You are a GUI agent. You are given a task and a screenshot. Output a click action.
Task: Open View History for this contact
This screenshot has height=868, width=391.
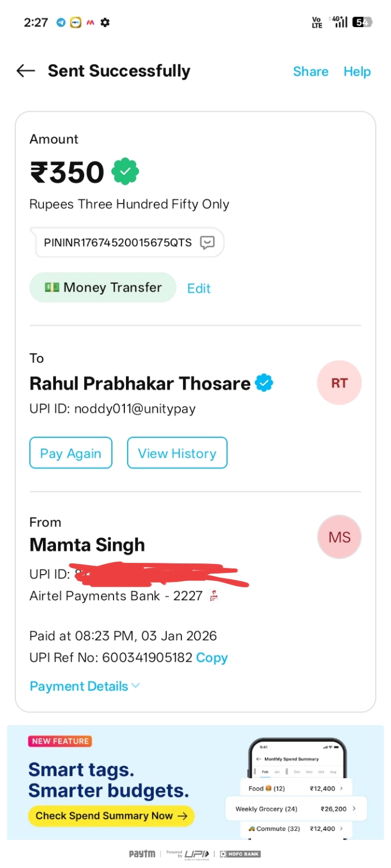click(x=177, y=453)
